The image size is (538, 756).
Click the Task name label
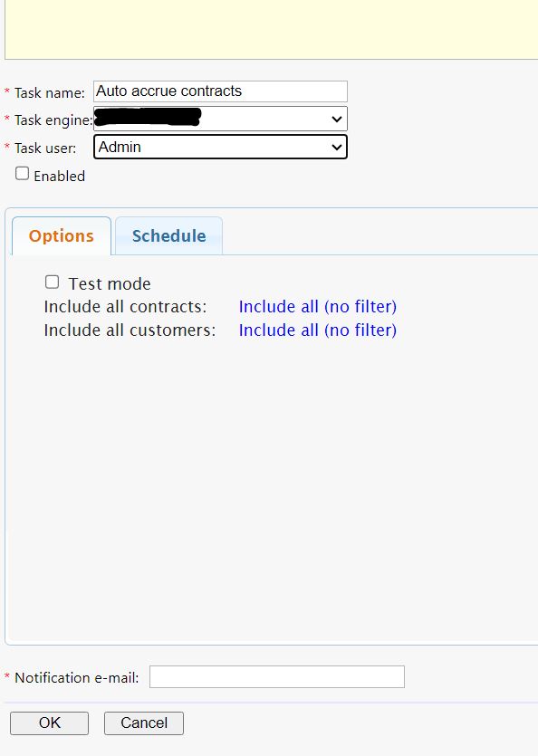49,92
